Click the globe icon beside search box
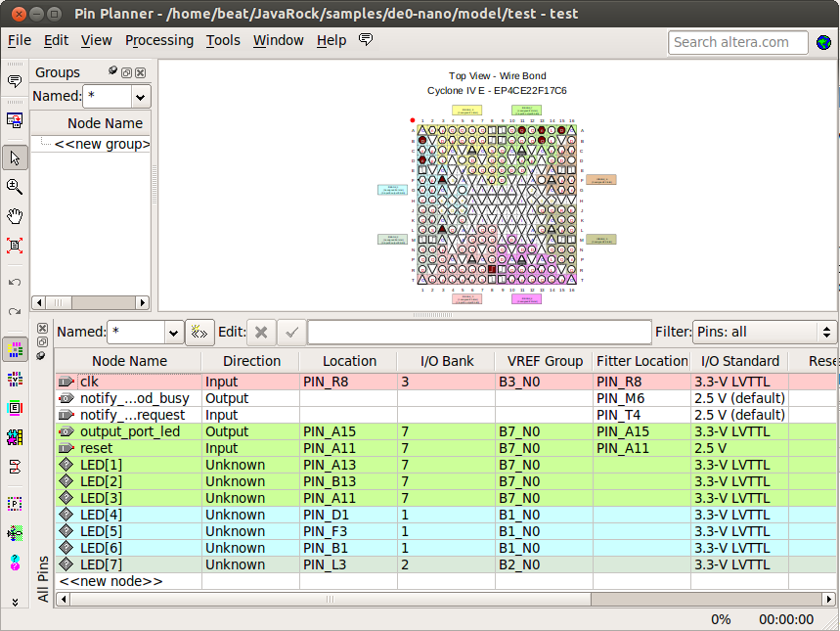 (823, 42)
